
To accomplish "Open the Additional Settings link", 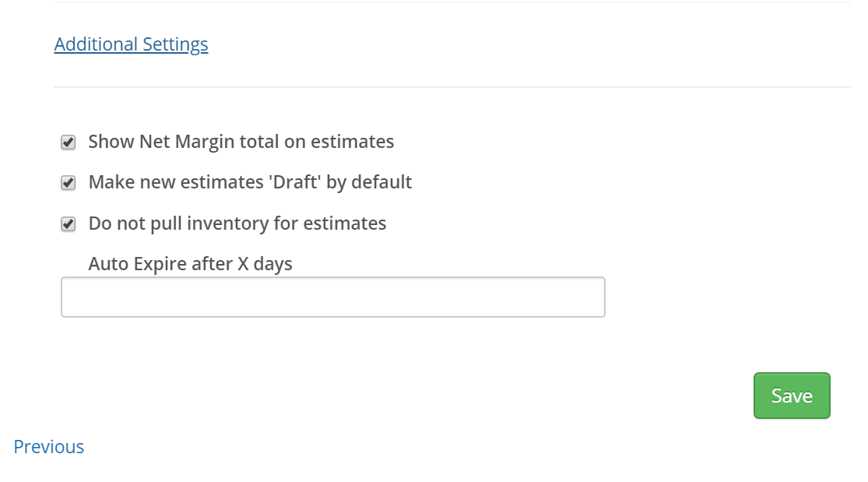I will coord(131,44).
